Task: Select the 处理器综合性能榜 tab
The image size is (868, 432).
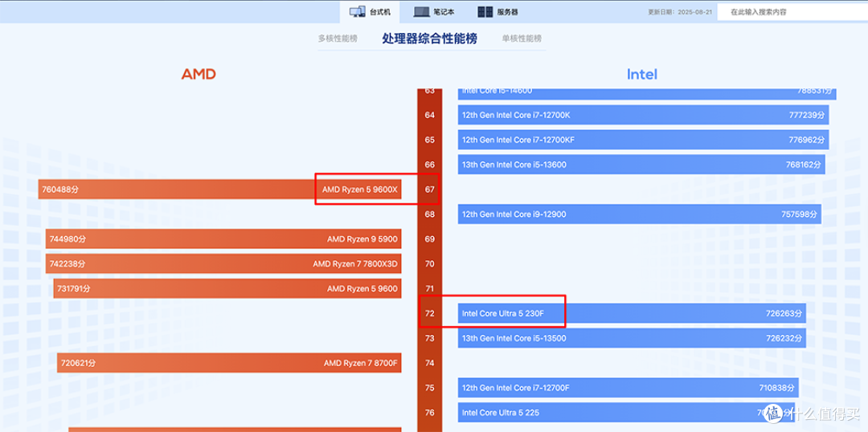Action: (429, 39)
